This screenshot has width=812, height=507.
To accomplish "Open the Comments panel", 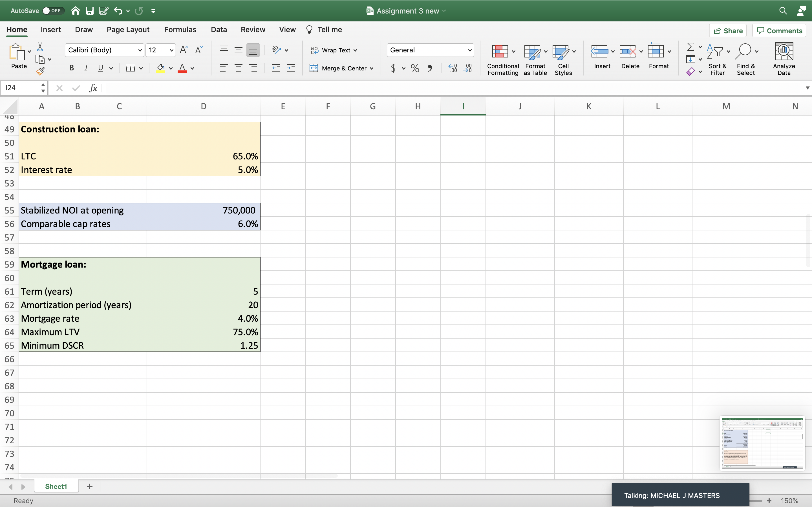I will click(x=779, y=30).
